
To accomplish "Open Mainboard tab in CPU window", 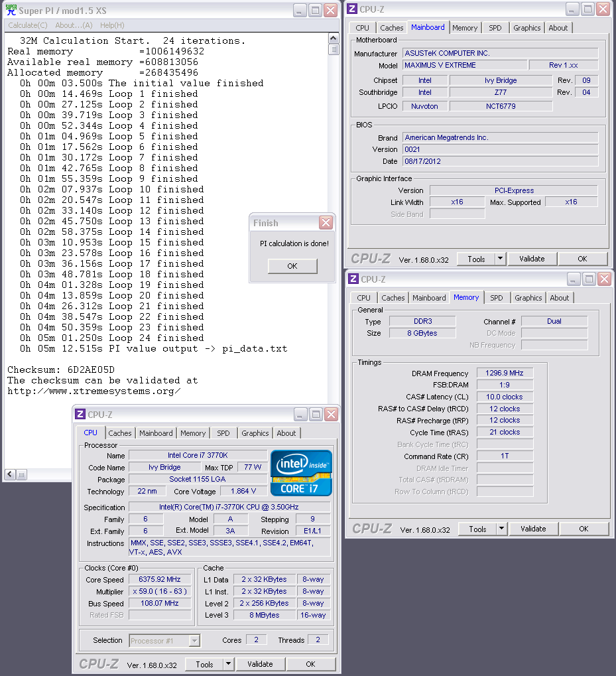I will click(156, 433).
